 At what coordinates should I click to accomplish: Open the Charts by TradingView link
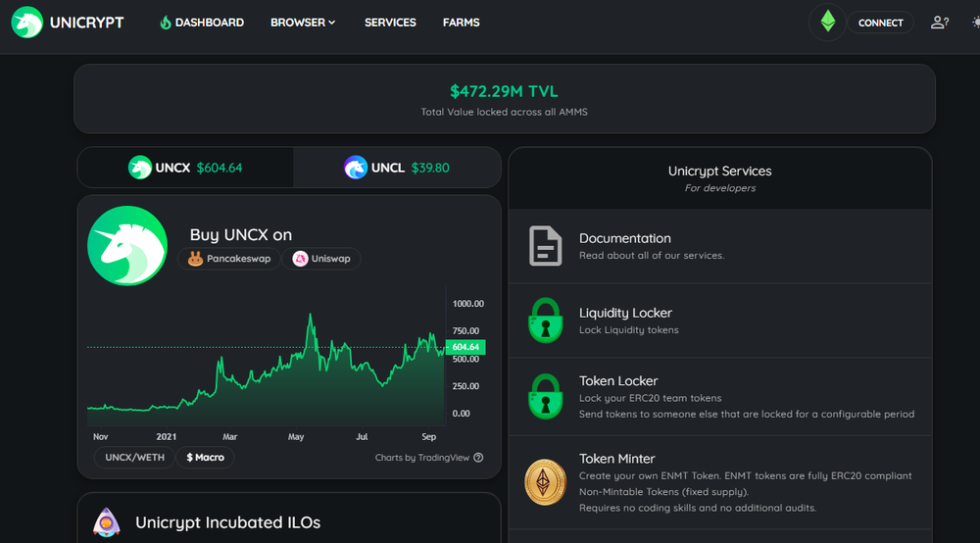(421, 458)
